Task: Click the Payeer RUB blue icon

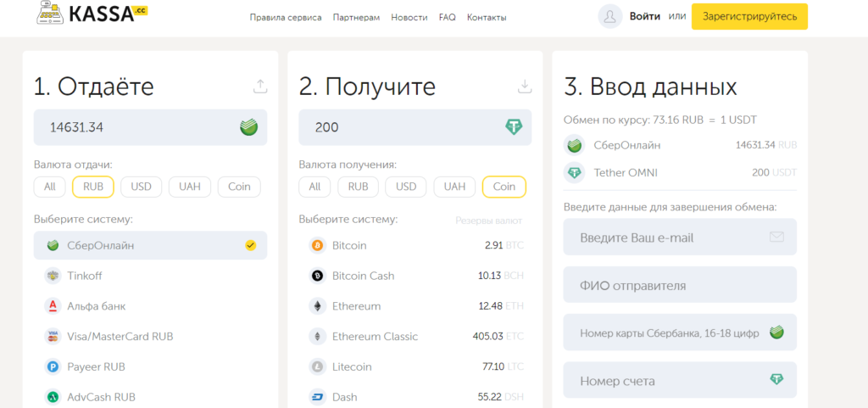Action: (x=53, y=366)
